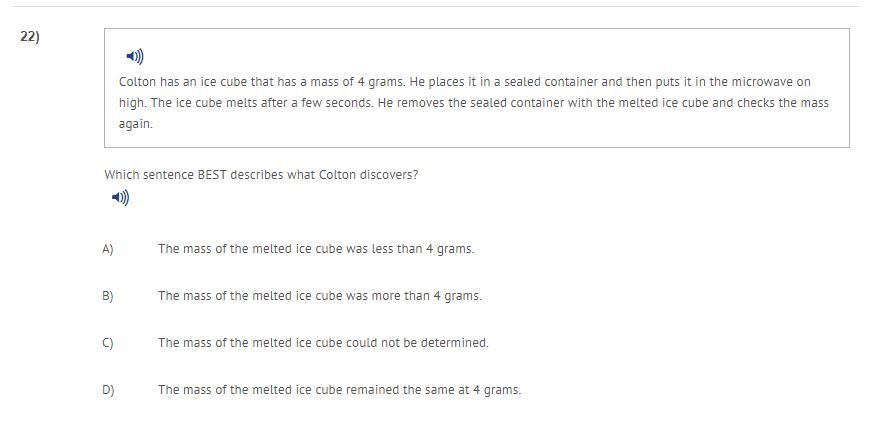Viewport: 877px width, 430px height.
Task: Select the 'remained the same at 4 grams' text
Action: coord(339,390)
